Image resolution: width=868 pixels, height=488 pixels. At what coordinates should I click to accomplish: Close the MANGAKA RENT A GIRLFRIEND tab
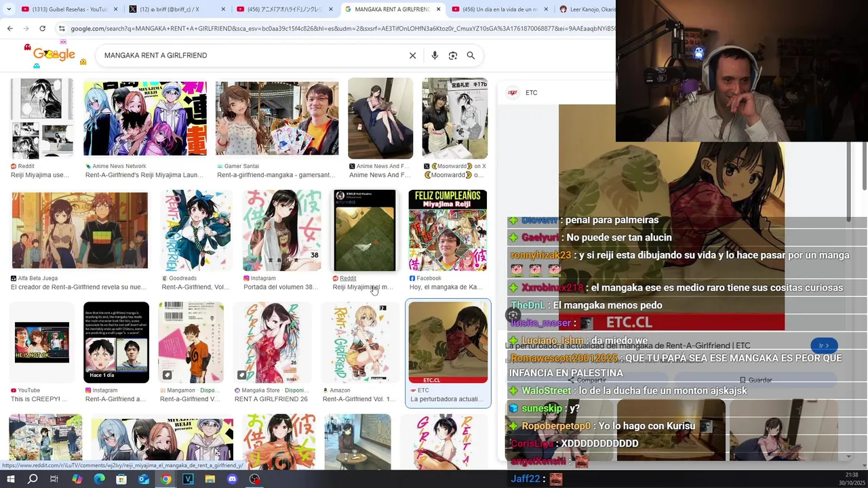[438, 9]
